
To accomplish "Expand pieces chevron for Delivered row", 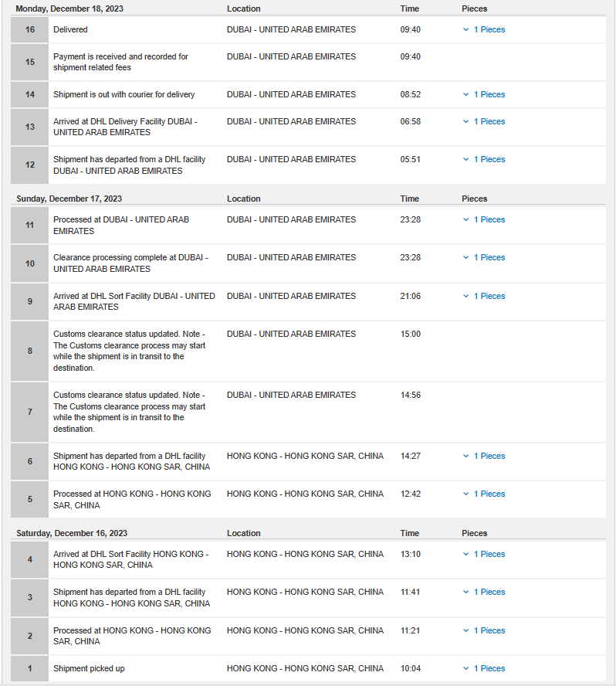I will point(465,30).
